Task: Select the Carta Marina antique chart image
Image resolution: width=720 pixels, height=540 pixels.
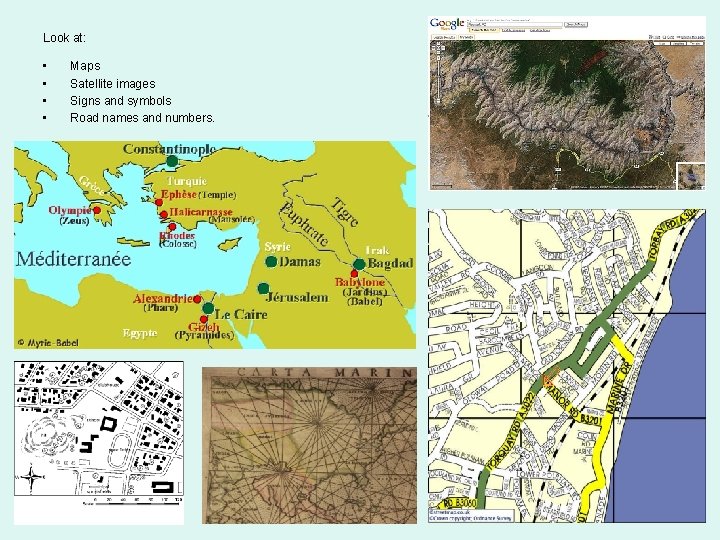Action: click(x=309, y=445)
